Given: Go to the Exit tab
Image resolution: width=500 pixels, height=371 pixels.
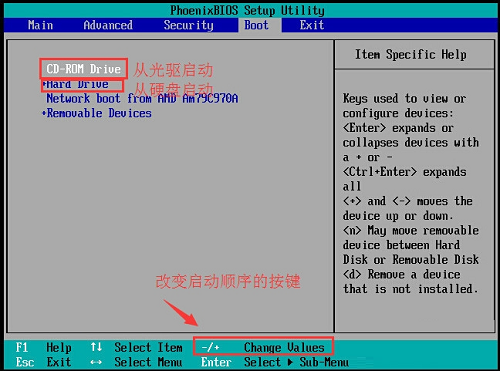Looking at the screenshot, I should (312, 25).
